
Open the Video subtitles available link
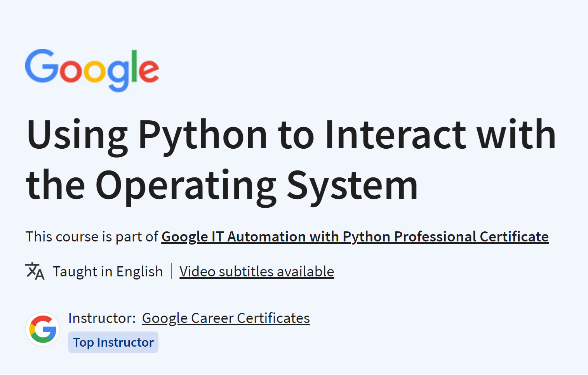click(x=257, y=271)
